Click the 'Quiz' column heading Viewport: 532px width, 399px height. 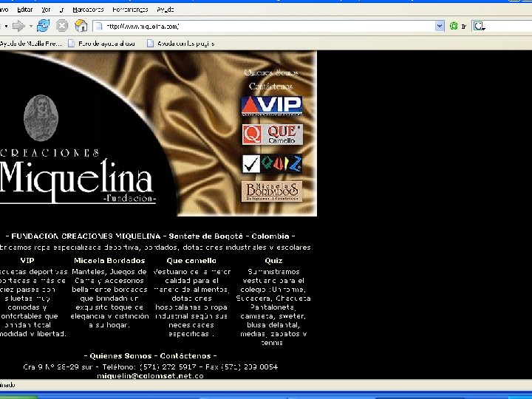pos(273,261)
